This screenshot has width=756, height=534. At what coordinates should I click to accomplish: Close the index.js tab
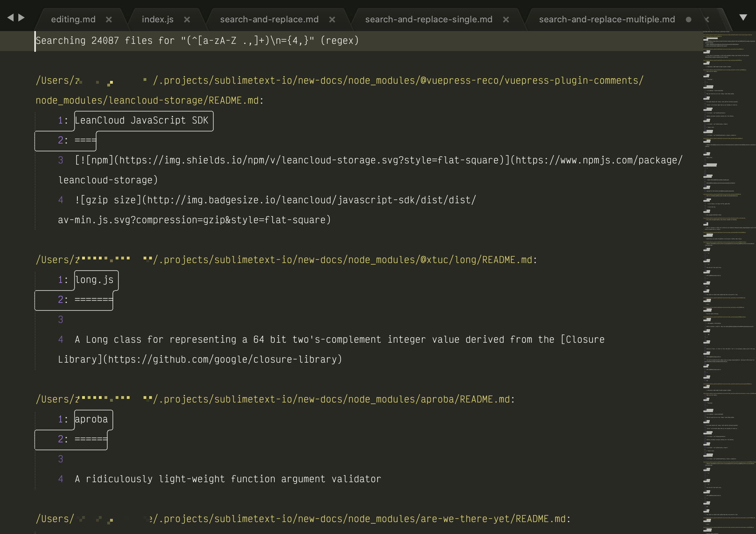[187, 20]
